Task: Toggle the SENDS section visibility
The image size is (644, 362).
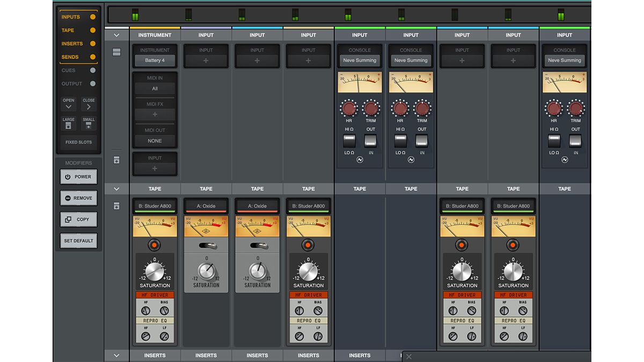Action: [x=78, y=57]
